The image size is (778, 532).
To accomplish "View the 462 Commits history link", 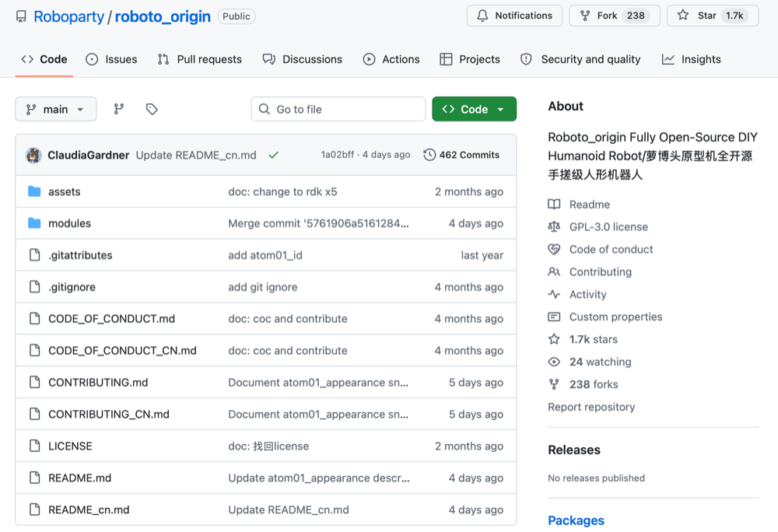I will tap(462, 155).
